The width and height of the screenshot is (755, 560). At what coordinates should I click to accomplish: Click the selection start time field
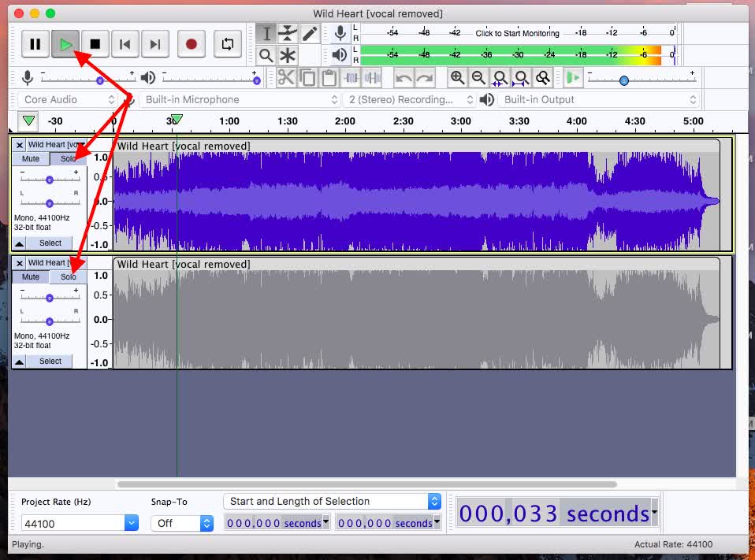click(x=277, y=522)
